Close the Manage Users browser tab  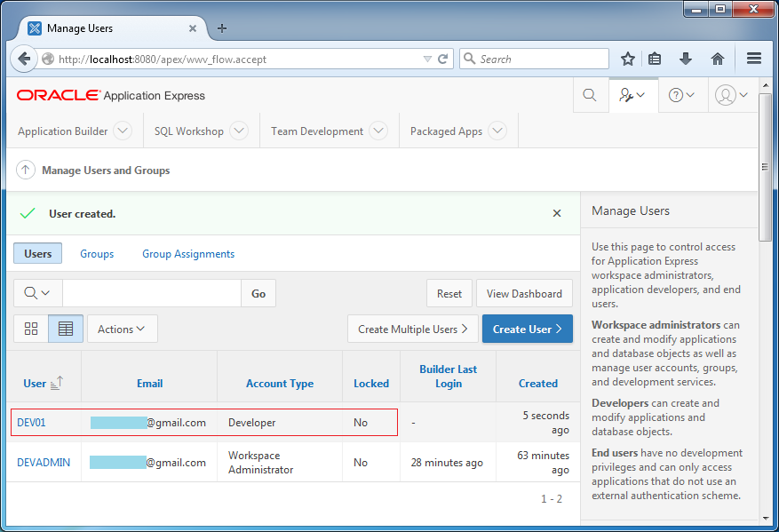193,28
